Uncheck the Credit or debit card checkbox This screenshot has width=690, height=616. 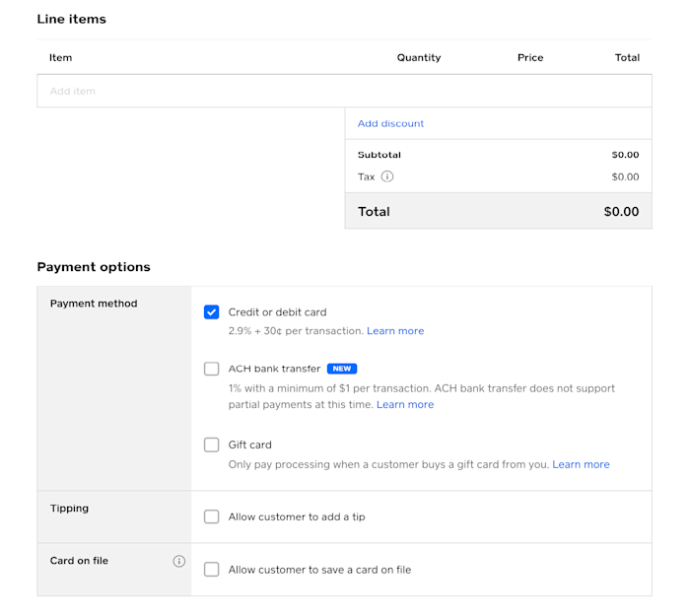point(212,312)
